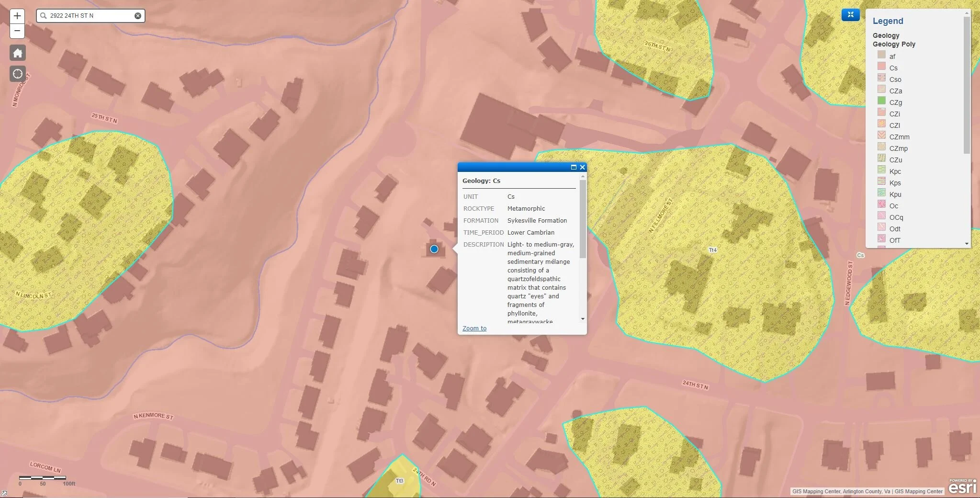
Task: Click the search magnifier icon
Action: pyautogui.click(x=44, y=16)
